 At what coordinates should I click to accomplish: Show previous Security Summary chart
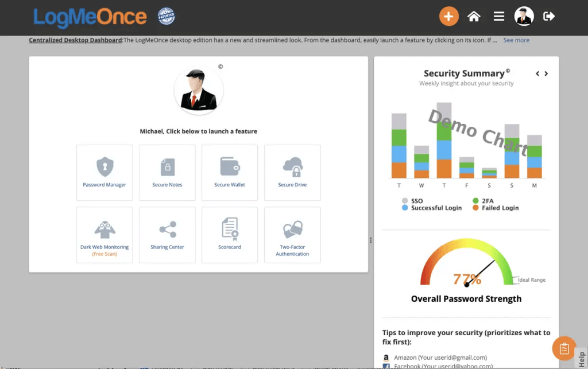pos(537,74)
